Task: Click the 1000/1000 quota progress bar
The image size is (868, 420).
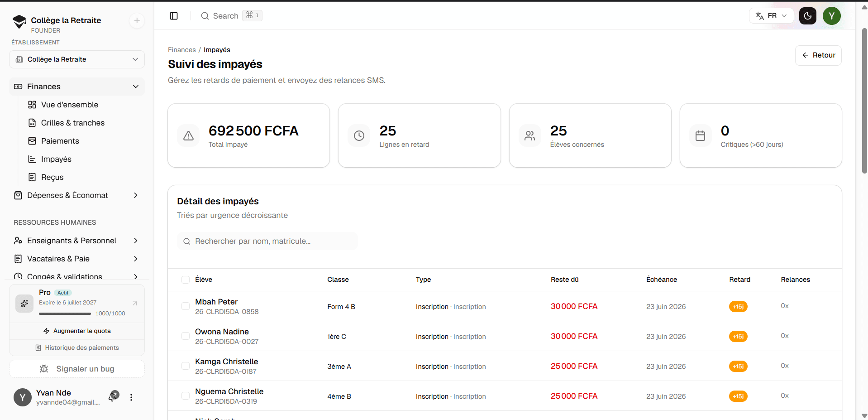Action: [x=65, y=314]
